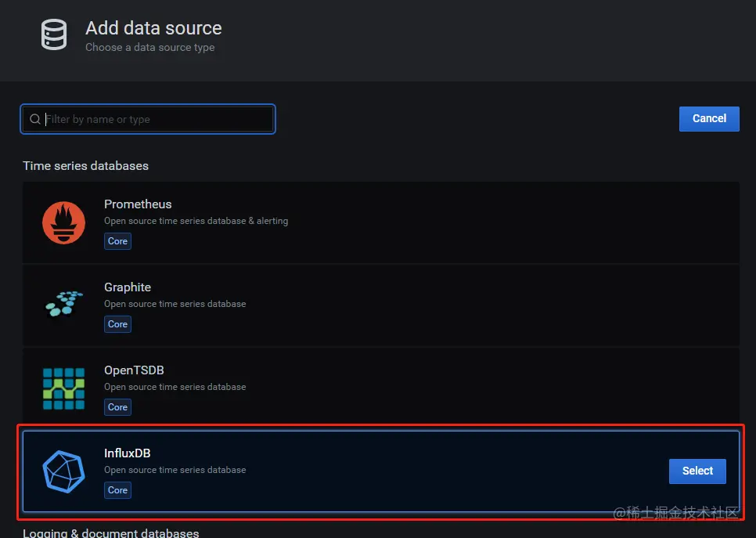
Task: Click the magnifier icon in the filter box
Action: point(34,120)
